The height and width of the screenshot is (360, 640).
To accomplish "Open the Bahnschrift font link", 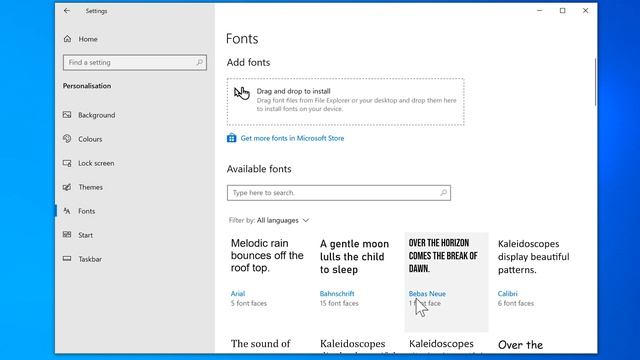I will pyautogui.click(x=337, y=293).
